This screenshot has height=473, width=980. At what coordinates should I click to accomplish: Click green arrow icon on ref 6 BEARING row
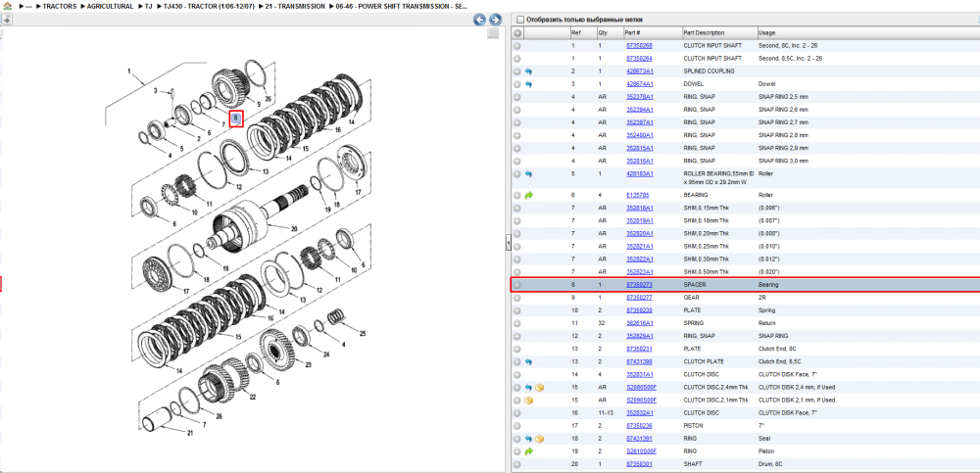[529, 195]
